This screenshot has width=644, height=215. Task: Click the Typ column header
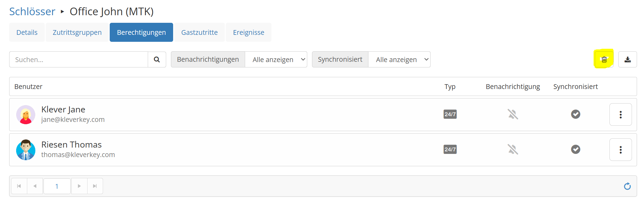coord(450,86)
